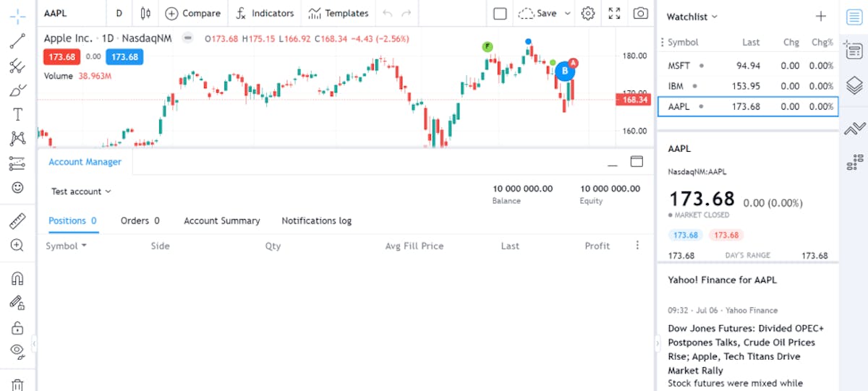This screenshot has height=391, width=868.
Task: Open chart settings gear icon
Action: (588, 13)
